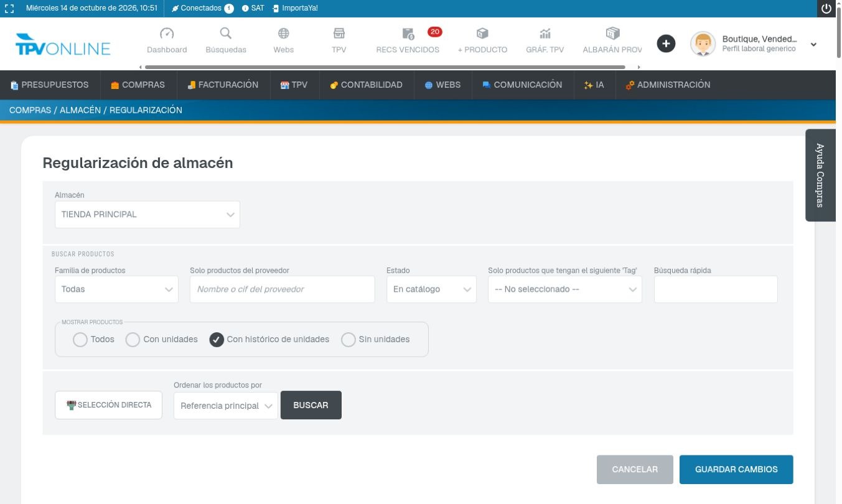Image resolution: width=842 pixels, height=504 pixels.
Task: Open the ADMINISTRACIÓN menu
Action: [668, 85]
